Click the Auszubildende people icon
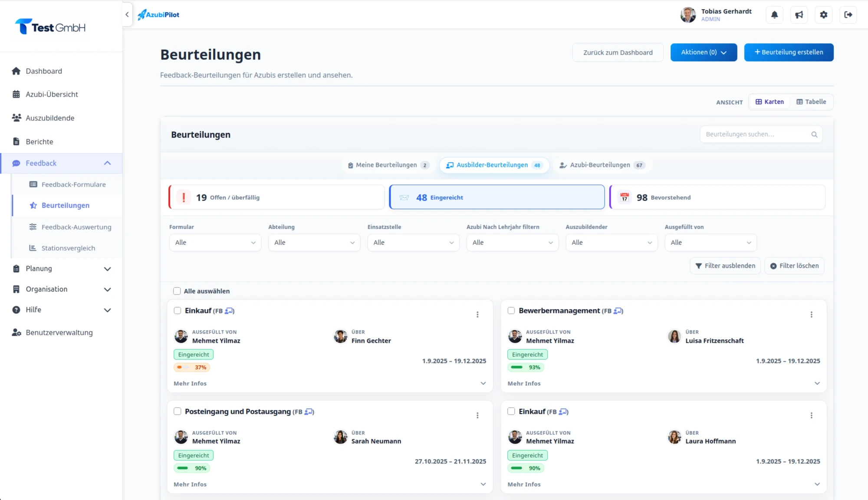Viewport: 868px width, 500px height. click(x=16, y=118)
